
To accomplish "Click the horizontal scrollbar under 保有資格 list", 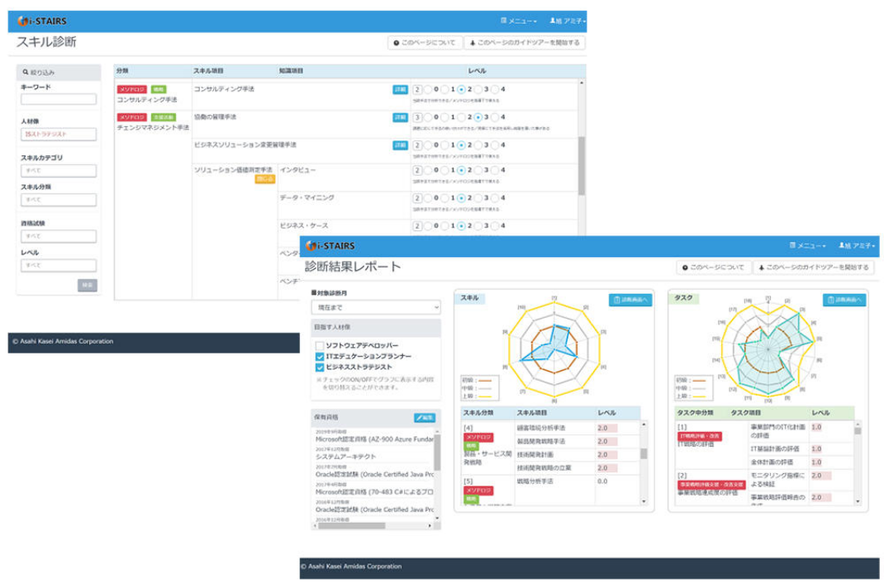I will tap(352, 526).
